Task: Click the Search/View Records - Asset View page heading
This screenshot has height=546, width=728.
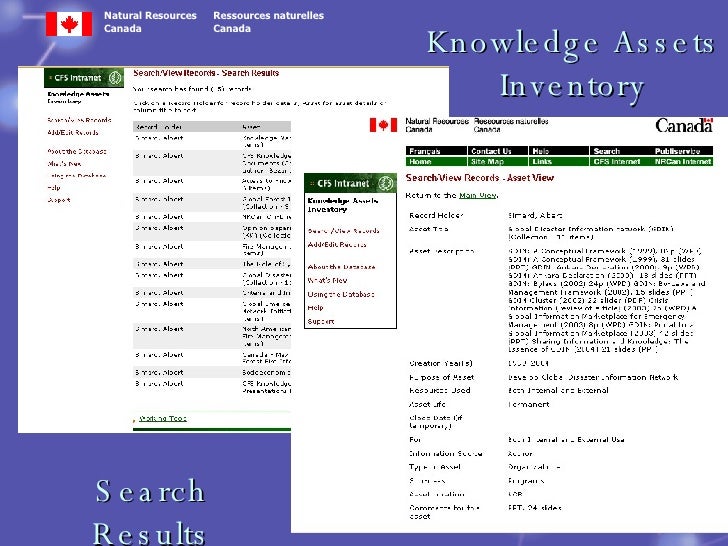Action: (x=480, y=178)
